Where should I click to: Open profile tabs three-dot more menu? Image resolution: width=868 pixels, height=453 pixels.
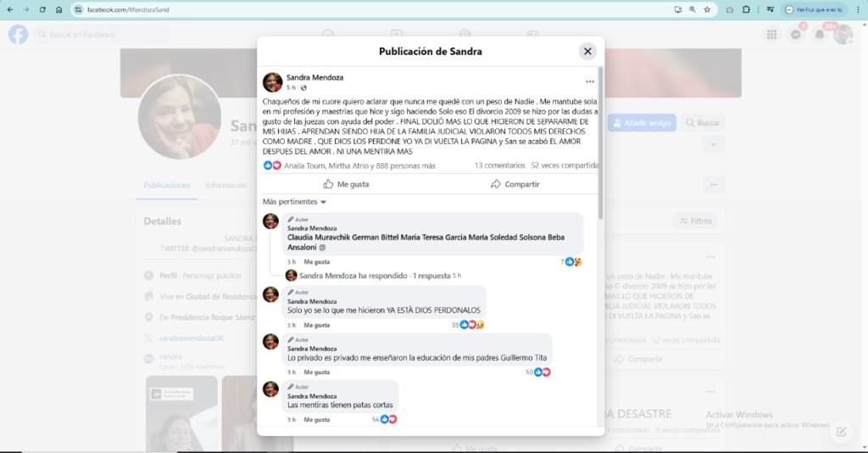[x=714, y=185]
